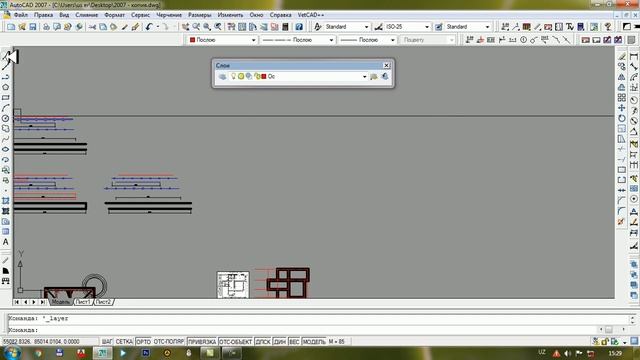Click the Print (plot) toolbar icon
This screenshot has height=360, width=640.
(47, 27)
